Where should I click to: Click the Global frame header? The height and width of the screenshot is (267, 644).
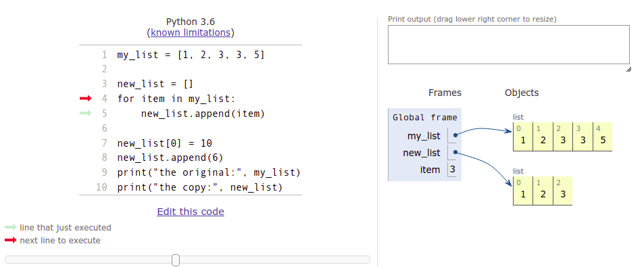[x=424, y=118]
